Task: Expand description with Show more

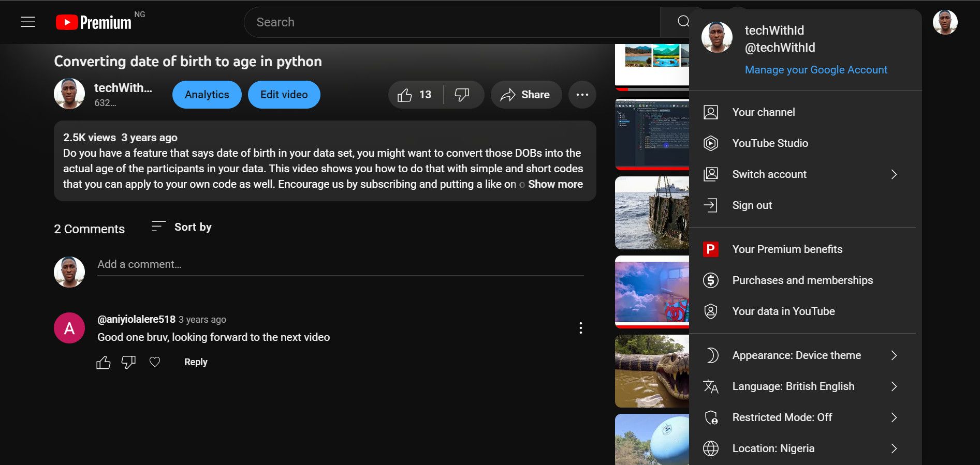Action: (555, 184)
